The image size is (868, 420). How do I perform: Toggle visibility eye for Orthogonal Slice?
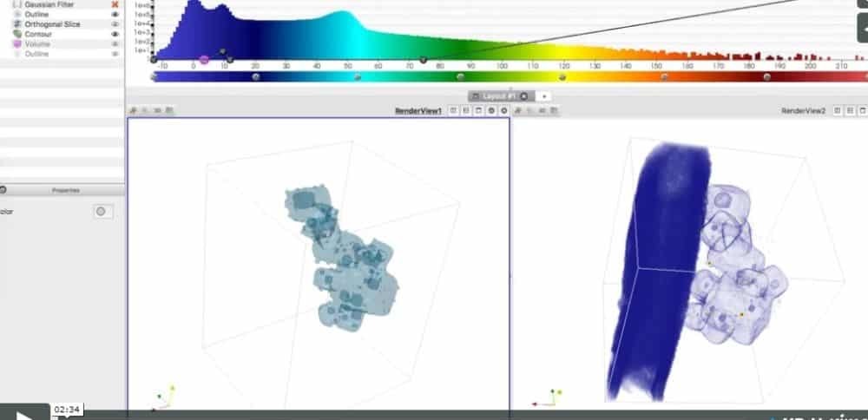click(x=115, y=24)
